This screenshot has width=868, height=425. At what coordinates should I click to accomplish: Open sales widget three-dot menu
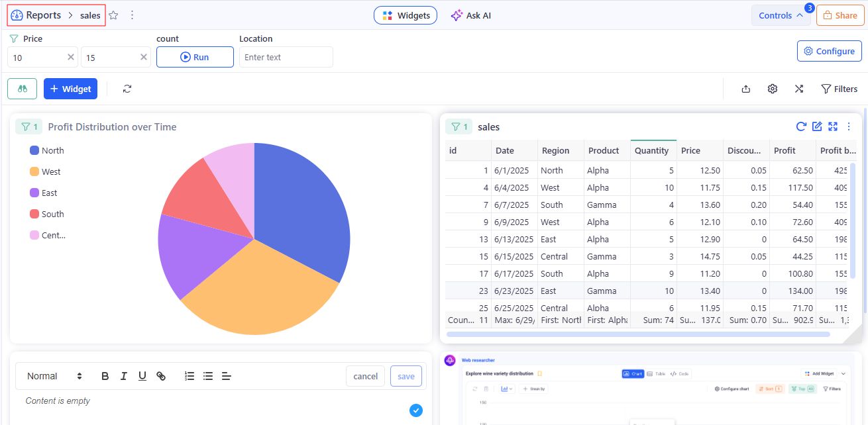pyautogui.click(x=849, y=126)
